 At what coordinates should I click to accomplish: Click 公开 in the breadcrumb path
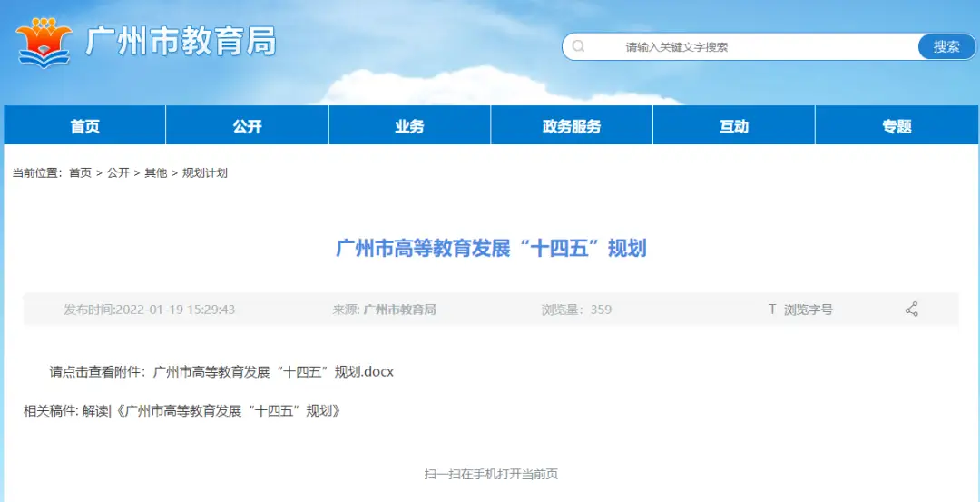[x=118, y=173]
